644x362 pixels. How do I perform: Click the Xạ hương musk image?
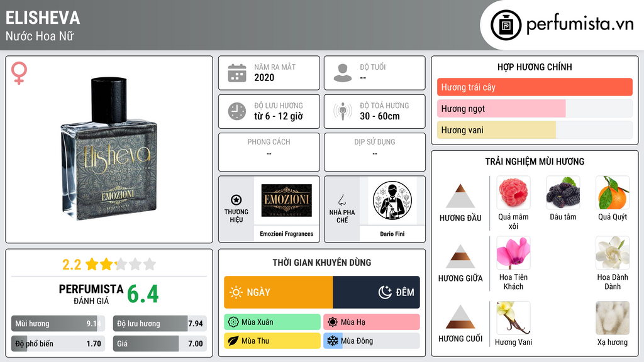(x=613, y=318)
